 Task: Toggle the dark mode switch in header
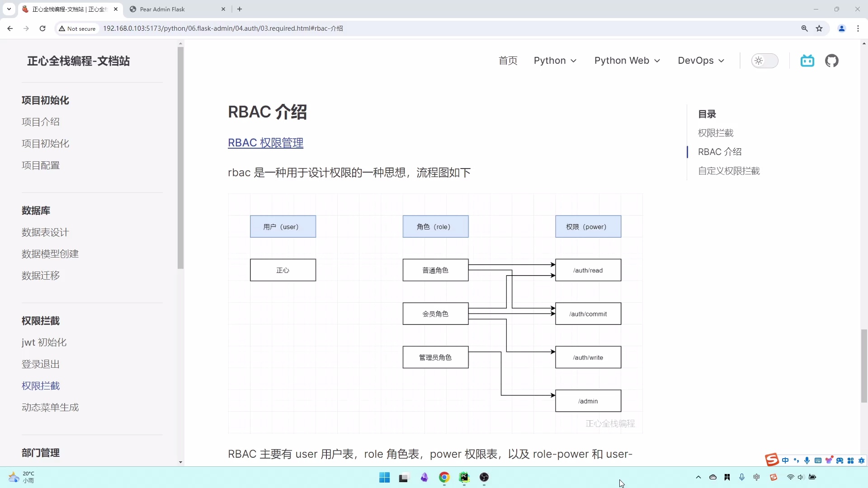click(x=765, y=61)
